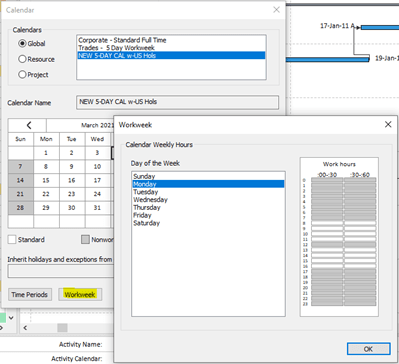Toggle hour 12 first half-hour work slot

[327, 245]
